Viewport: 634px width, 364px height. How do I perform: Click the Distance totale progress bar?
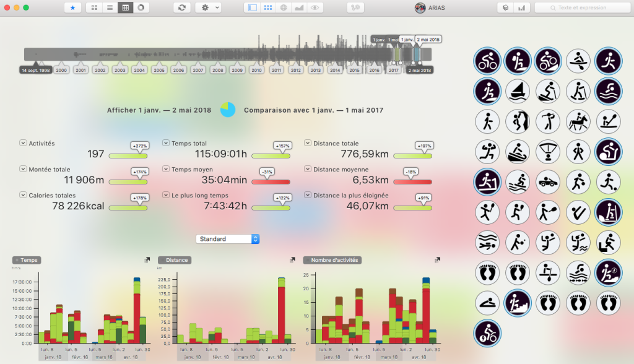(413, 156)
